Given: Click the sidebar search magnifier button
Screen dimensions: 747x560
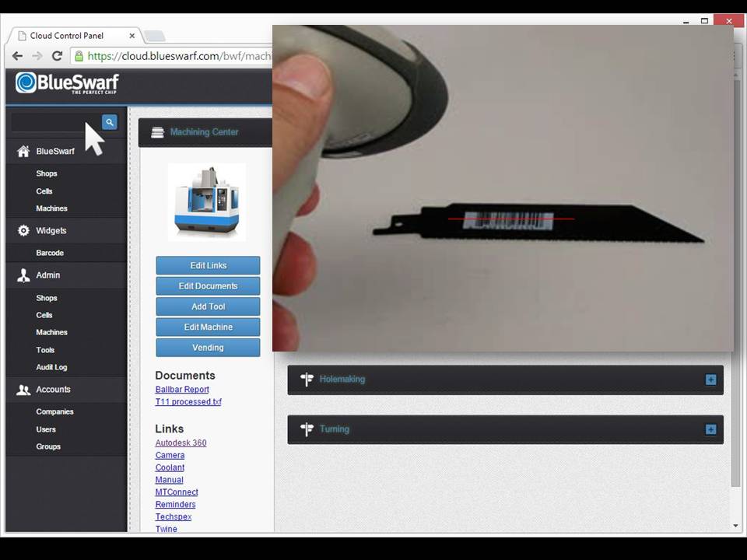Looking at the screenshot, I should (x=110, y=122).
